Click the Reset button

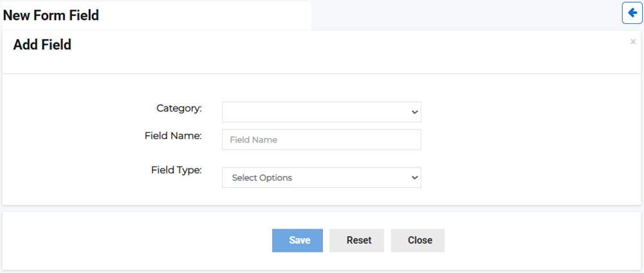pos(357,241)
